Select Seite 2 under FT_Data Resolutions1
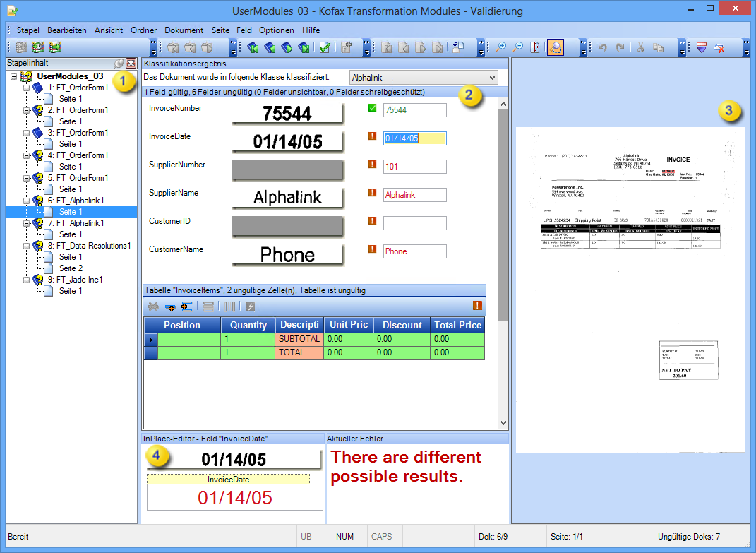 [71, 268]
